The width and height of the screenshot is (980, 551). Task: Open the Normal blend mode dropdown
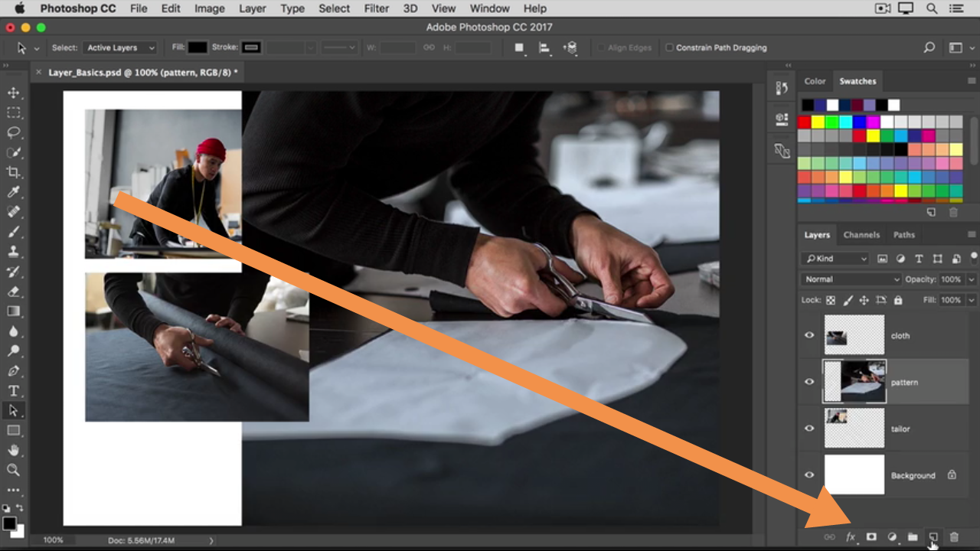tap(851, 279)
